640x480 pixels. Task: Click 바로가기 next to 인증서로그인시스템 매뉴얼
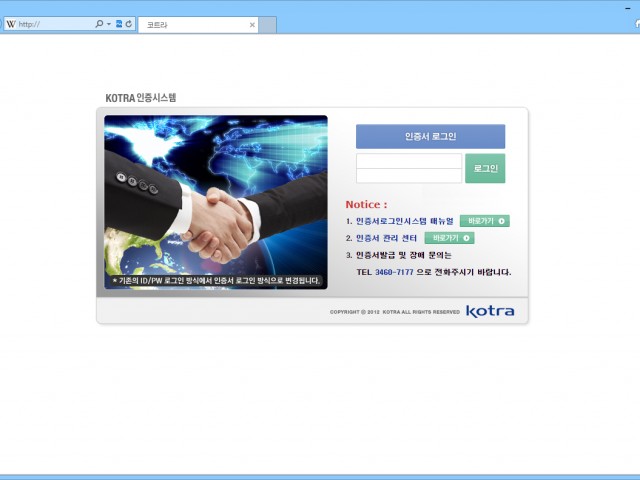pyautogui.click(x=484, y=221)
